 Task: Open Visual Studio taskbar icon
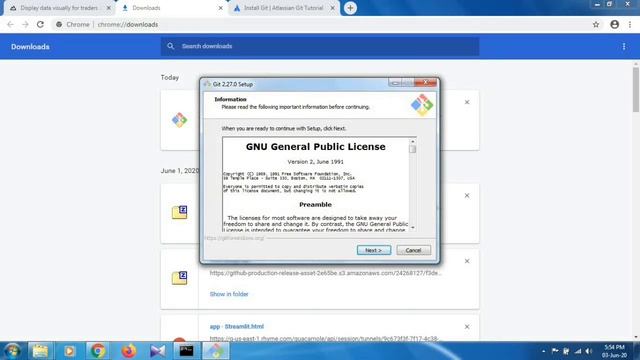tap(158, 351)
